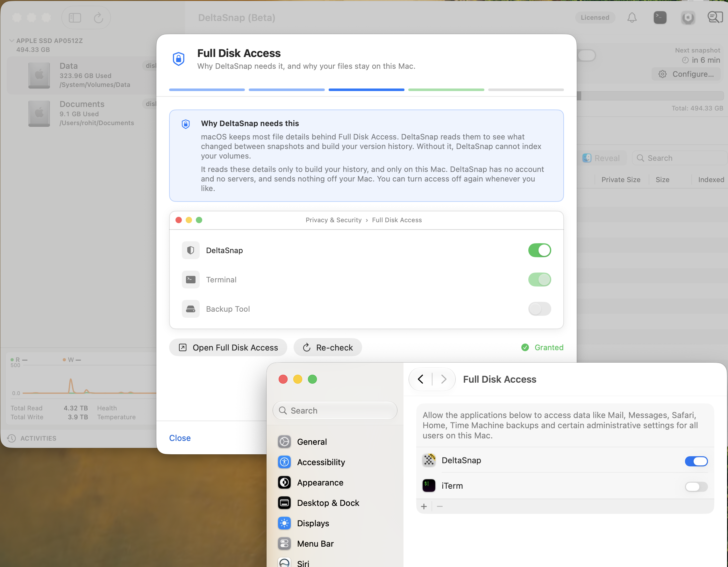Click the Full Disk Access shield icon
Image resolution: width=728 pixels, height=567 pixels.
(179, 59)
